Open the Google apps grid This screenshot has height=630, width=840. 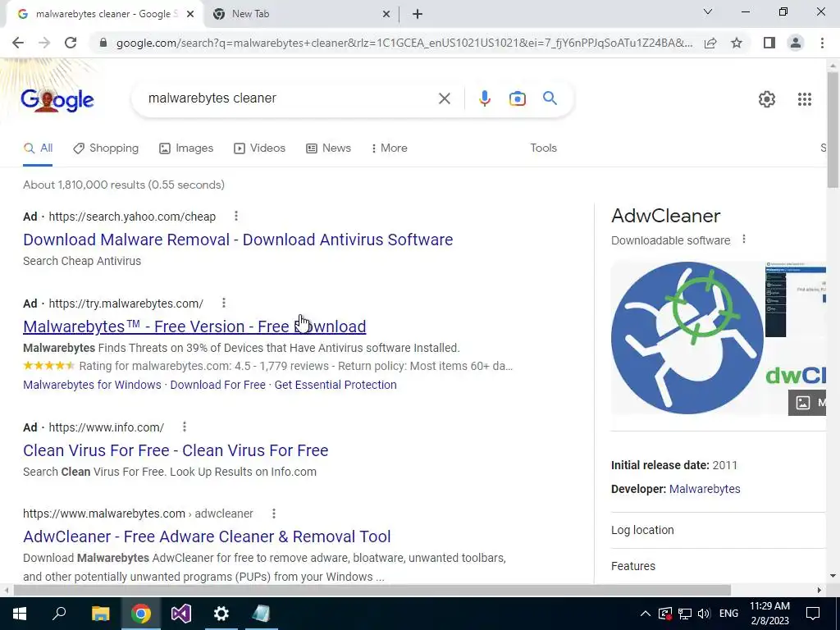coord(804,99)
